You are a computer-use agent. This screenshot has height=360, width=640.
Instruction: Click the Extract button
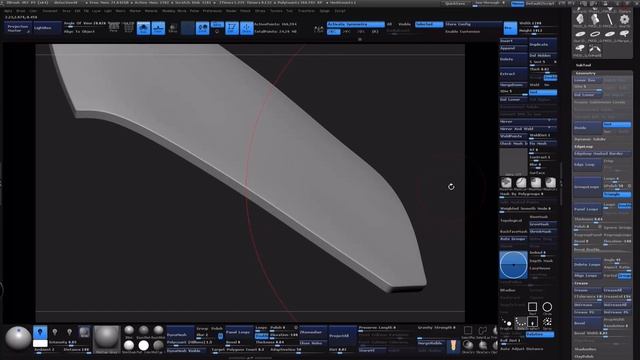point(514,74)
